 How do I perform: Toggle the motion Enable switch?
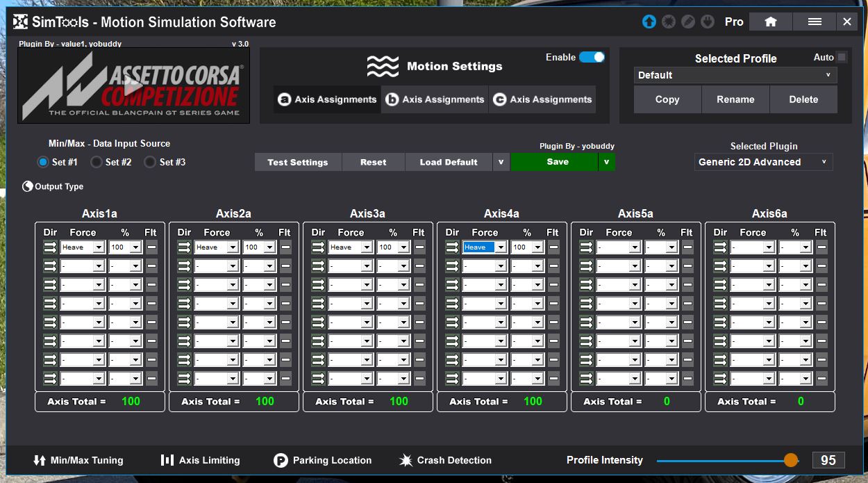click(592, 57)
